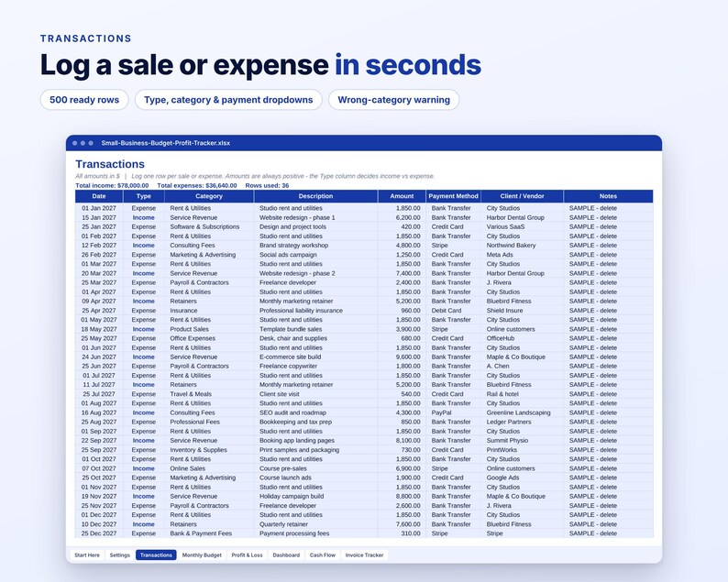Click the file name Small-Business-Budget-Profit-Tracker.xlsx
The image size is (728, 582).
click(166, 143)
